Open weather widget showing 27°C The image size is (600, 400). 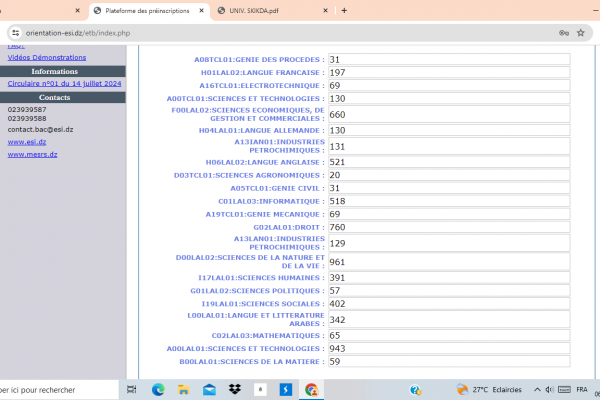(489, 390)
